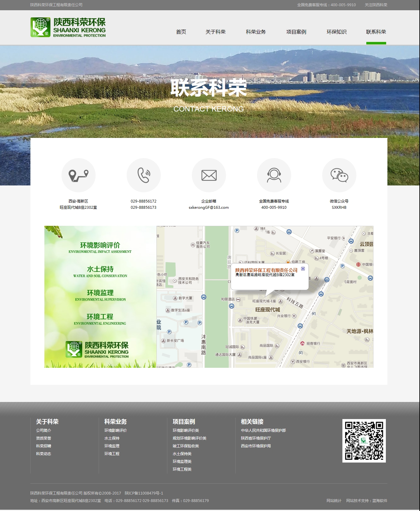Click the sxkerongGF@163.com email text

click(x=209, y=208)
